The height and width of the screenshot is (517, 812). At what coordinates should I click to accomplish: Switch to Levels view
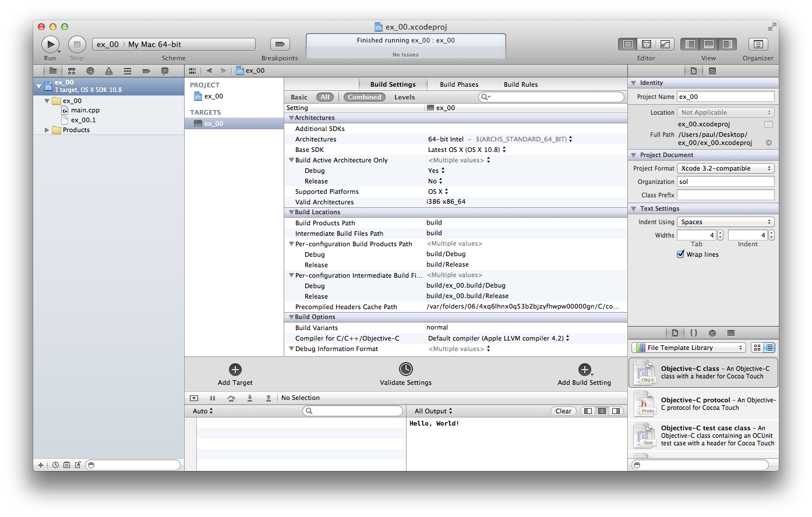tap(405, 97)
